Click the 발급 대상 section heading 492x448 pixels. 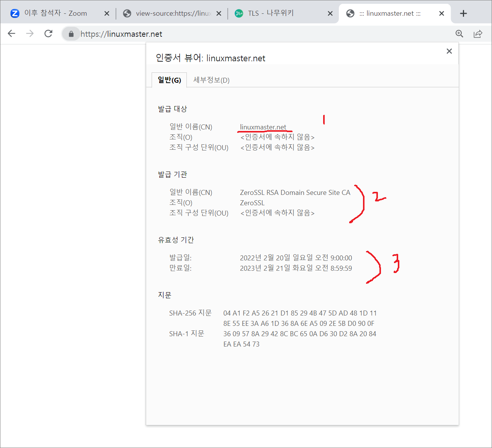coord(172,109)
